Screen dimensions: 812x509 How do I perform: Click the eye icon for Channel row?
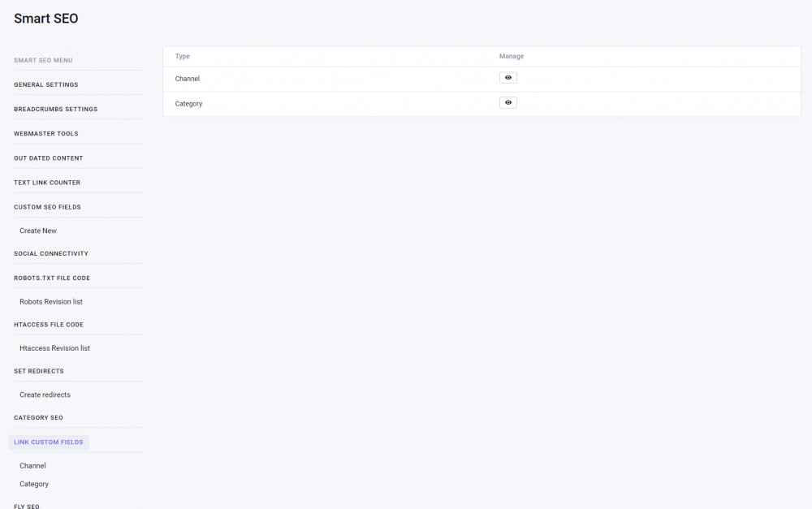click(508, 78)
